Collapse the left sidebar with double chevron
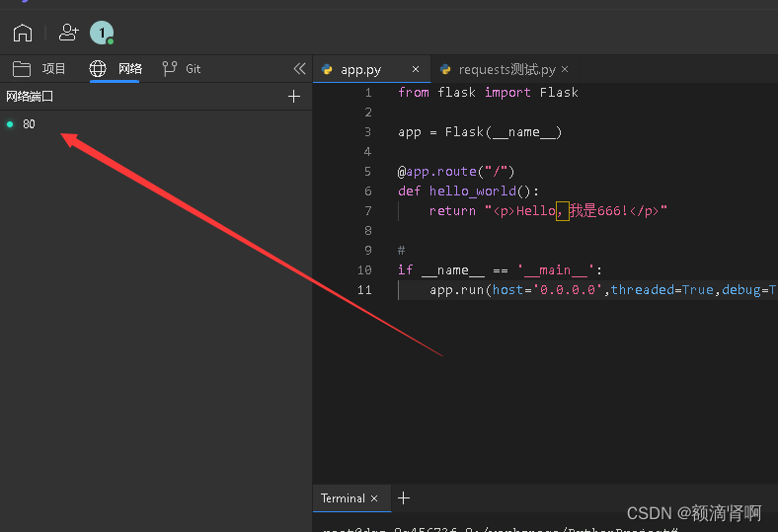Viewport: 778px width, 532px height. click(299, 68)
